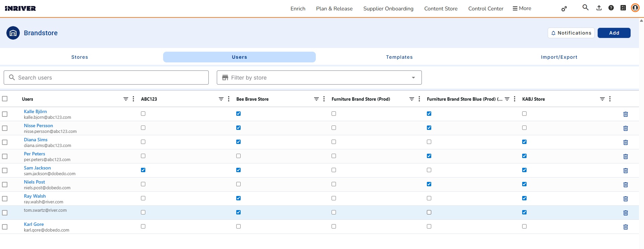Open three-dot menu for Furniture Brand Store (Prod)
This screenshot has width=644, height=249.
click(419, 99)
